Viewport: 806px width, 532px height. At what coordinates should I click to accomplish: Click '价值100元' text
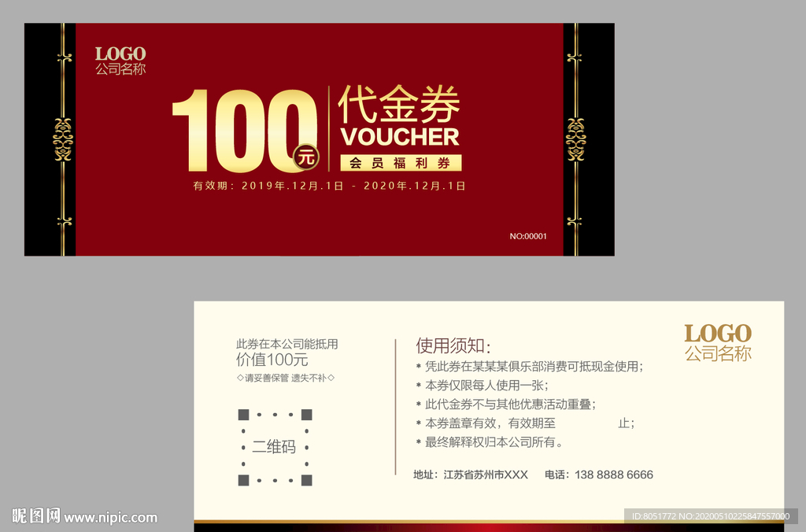point(272,360)
